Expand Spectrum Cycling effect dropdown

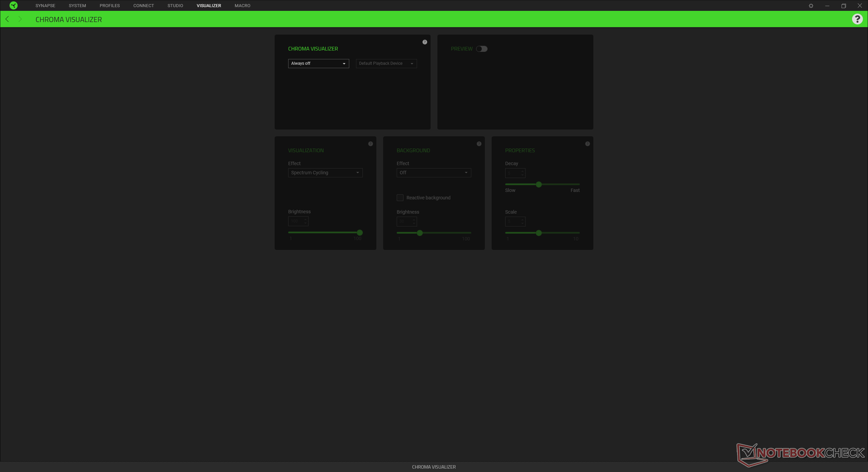(325, 173)
